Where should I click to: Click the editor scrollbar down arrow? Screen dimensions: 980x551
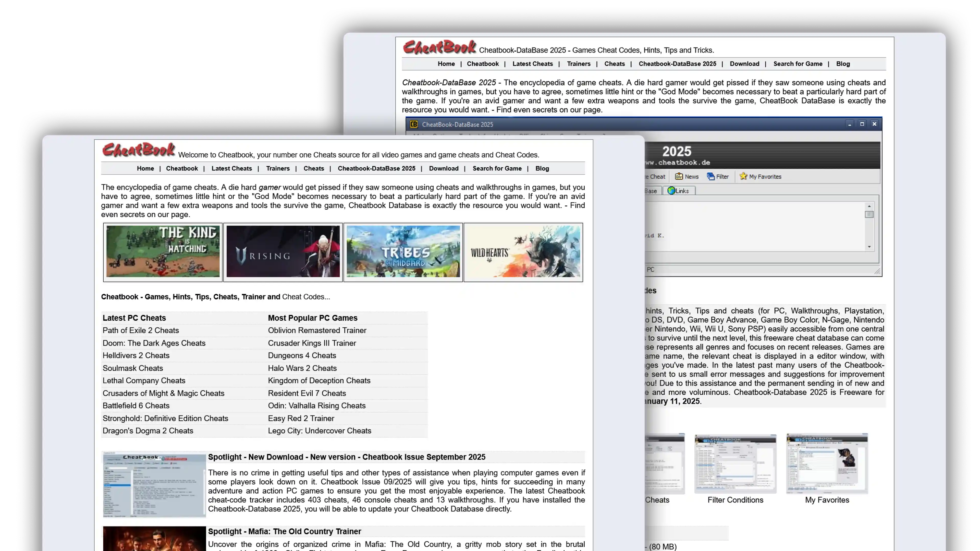tap(869, 247)
